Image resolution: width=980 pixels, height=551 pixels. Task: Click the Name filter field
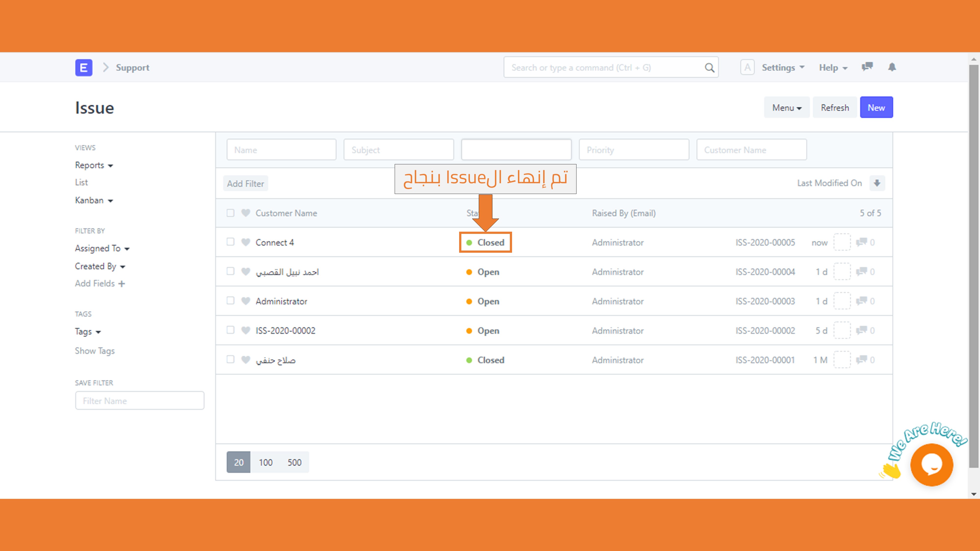(x=282, y=150)
